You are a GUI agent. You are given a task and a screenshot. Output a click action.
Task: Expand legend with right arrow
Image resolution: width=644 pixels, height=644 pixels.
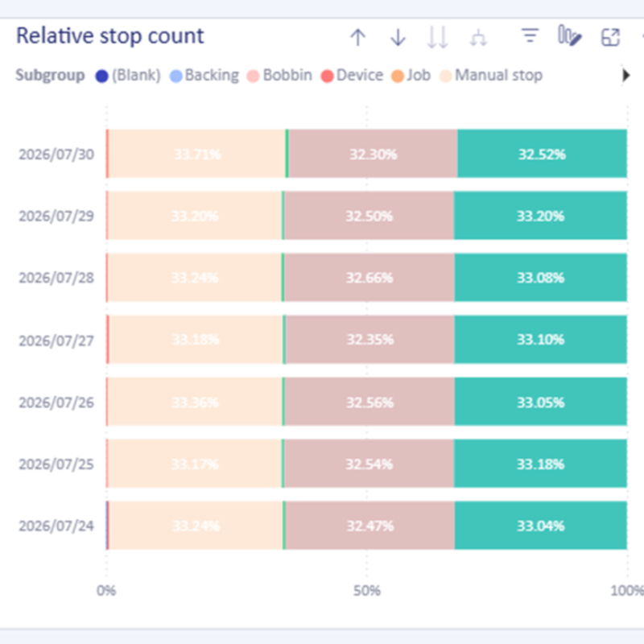click(x=625, y=75)
